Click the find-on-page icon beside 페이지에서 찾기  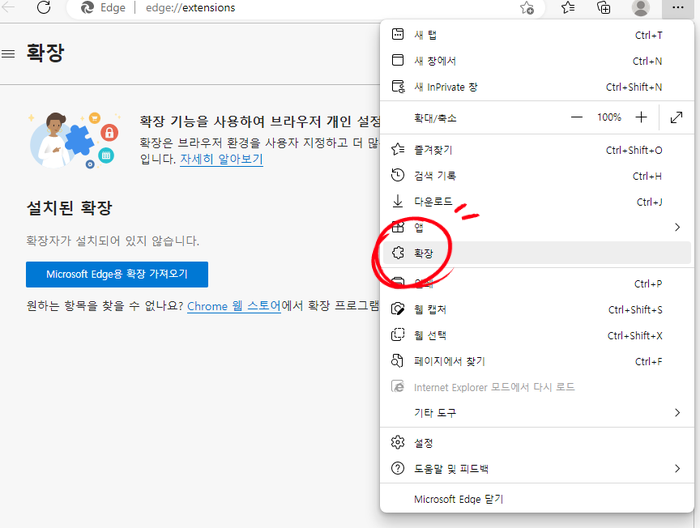click(397, 361)
